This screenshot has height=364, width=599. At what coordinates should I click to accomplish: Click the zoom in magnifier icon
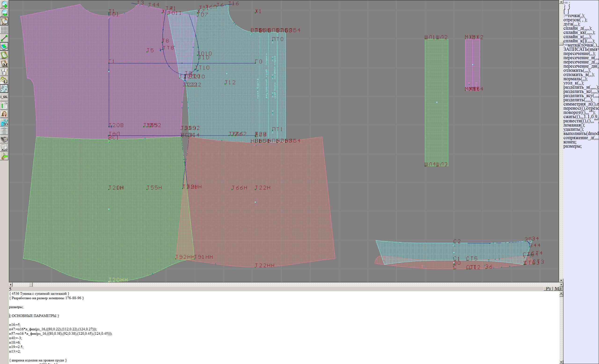click(4, 4)
